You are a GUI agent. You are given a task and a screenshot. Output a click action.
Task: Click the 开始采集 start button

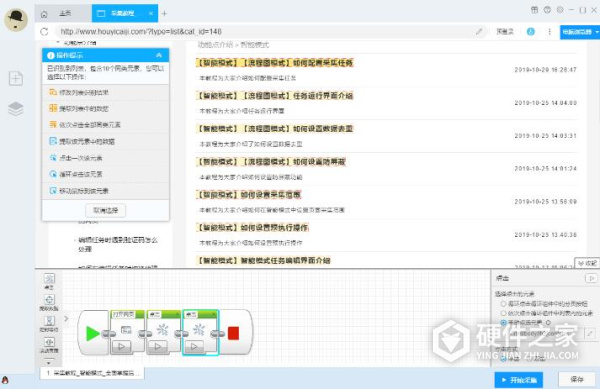(x=518, y=380)
